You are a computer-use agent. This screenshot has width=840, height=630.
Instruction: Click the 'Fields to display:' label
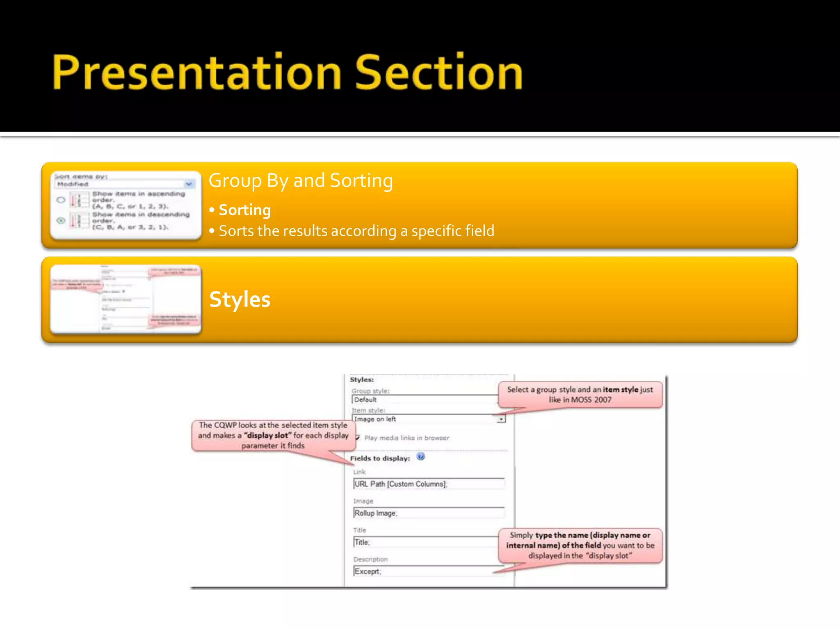point(380,459)
